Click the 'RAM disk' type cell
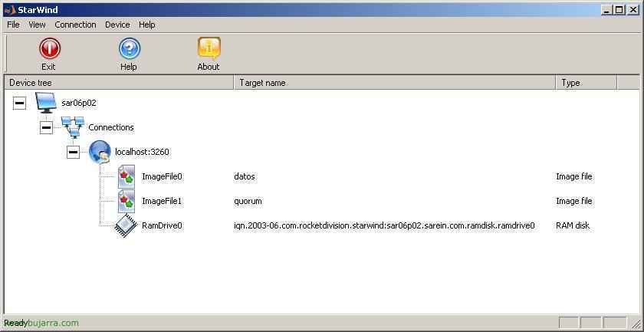The height and width of the screenshot is (332, 644). 573,225
